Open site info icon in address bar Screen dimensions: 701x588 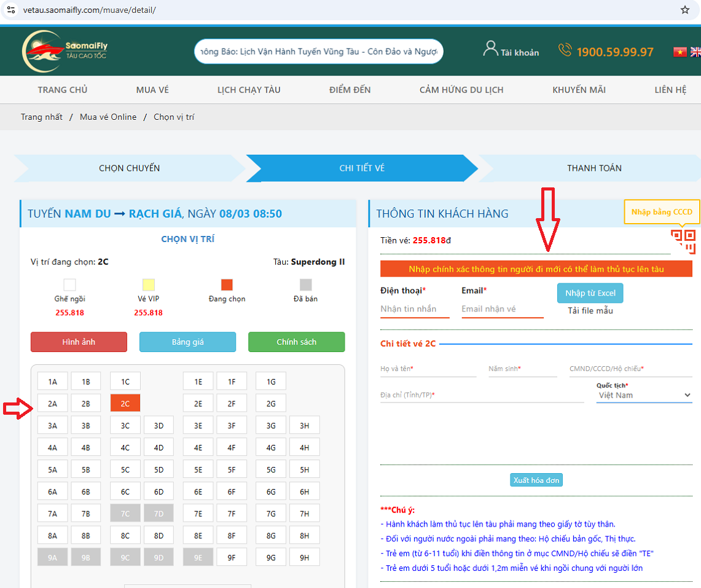click(10, 10)
